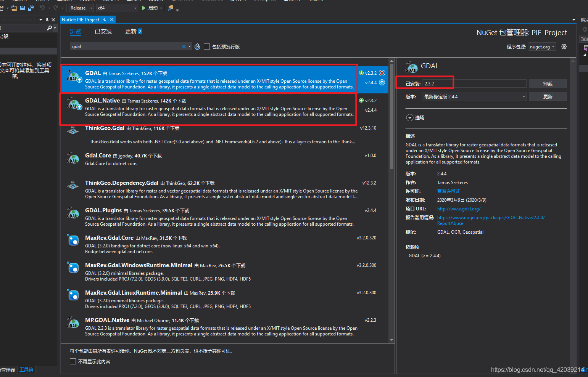The height and width of the screenshot is (377, 588).
Task: Switch to the 浏览 browse tab
Action: [x=76, y=32]
